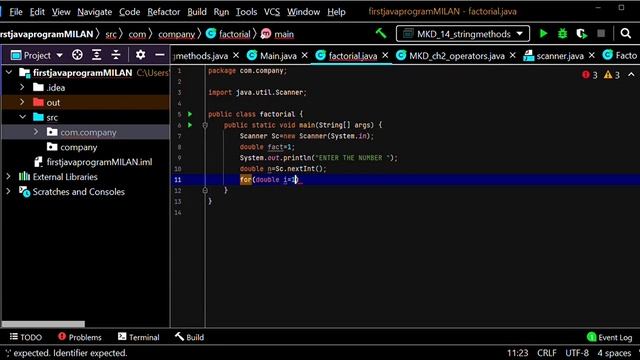Open the Tools menu

click(x=247, y=12)
